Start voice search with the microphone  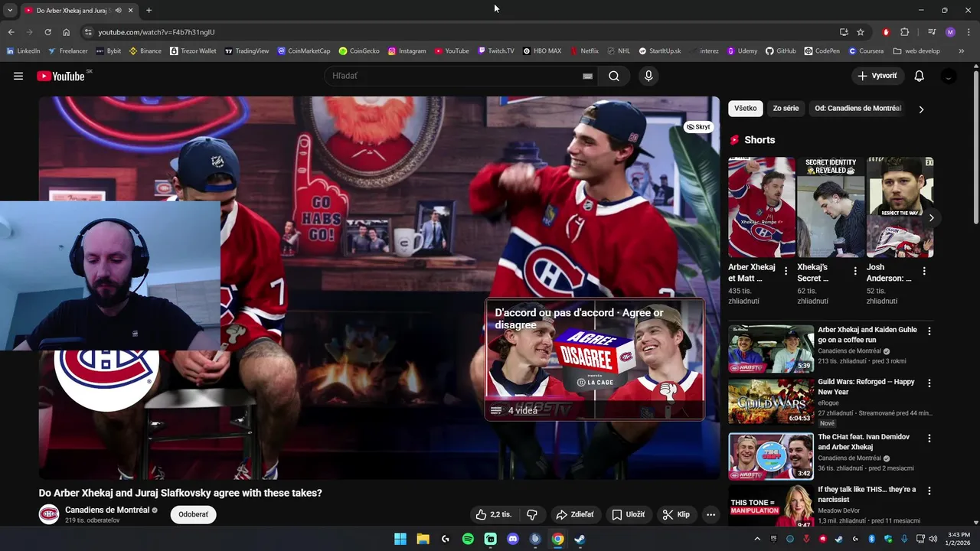click(648, 76)
